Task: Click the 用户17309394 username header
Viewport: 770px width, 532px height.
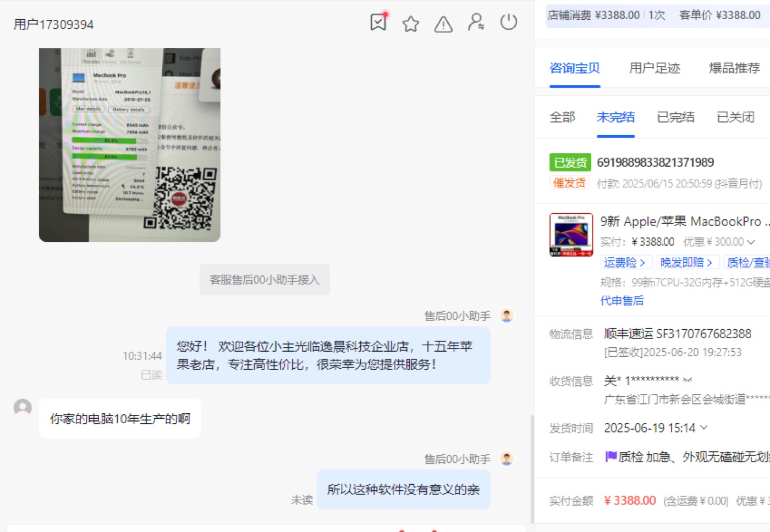Action: tap(54, 25)
